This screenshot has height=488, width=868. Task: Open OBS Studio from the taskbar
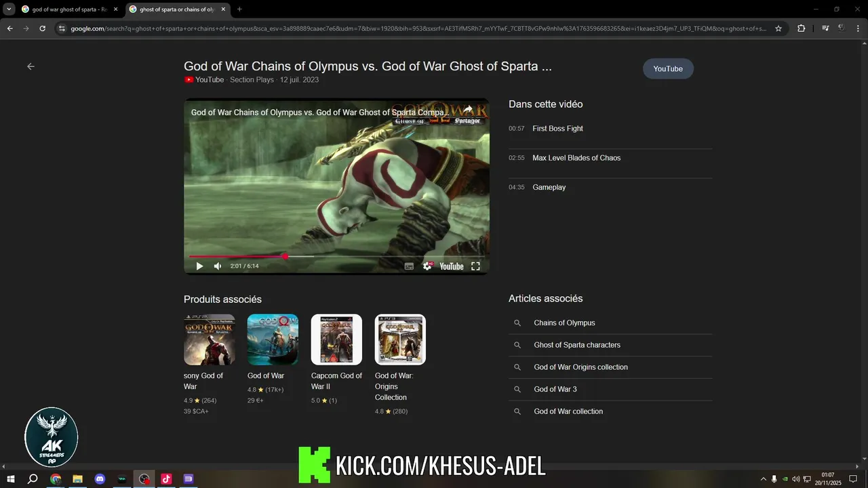click(x=144, y=479)
